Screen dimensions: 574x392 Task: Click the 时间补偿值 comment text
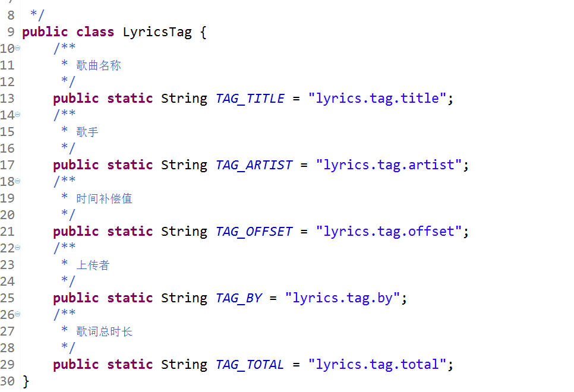tap(104, 198)
